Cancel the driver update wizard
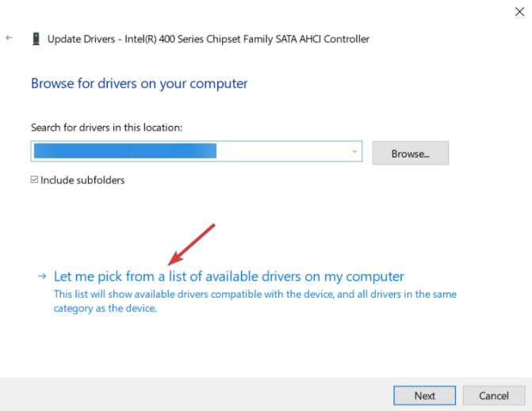 pos(494,395)
